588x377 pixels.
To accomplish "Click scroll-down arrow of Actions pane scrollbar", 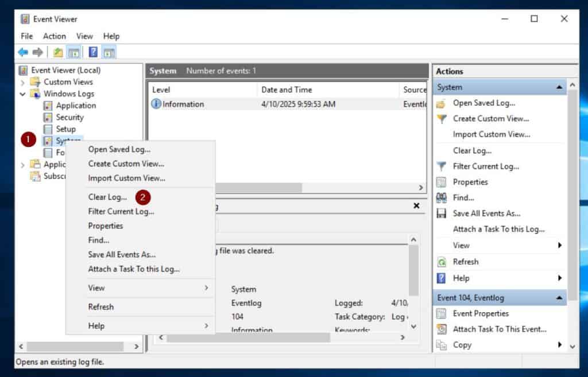I will point(572,347).
